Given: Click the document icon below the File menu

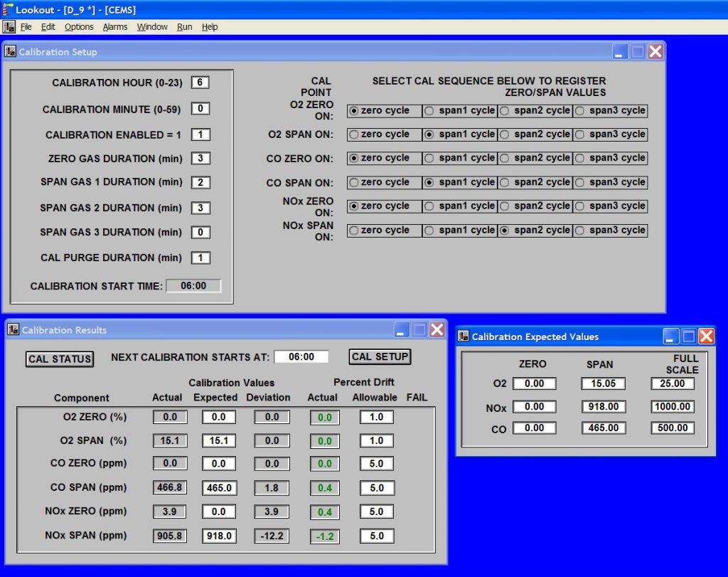Looking at the screenshot, I should (x=9, y=26).
